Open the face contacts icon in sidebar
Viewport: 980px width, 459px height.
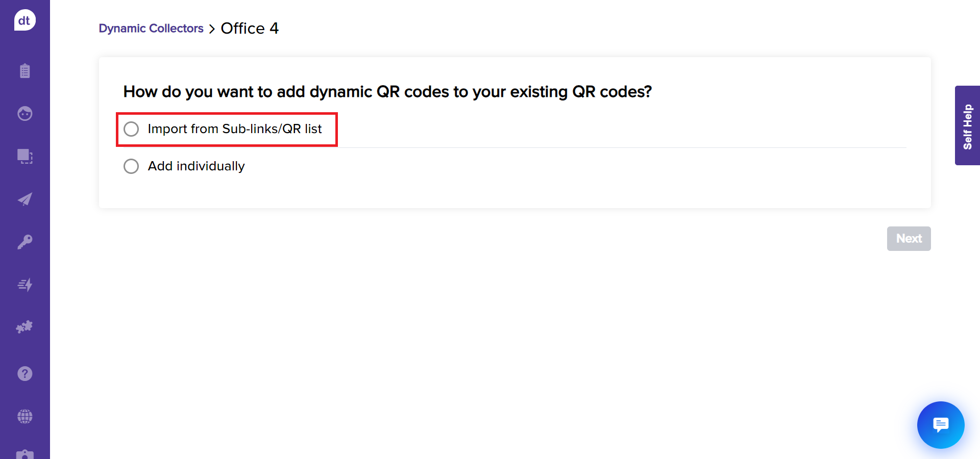click(24, 113)
